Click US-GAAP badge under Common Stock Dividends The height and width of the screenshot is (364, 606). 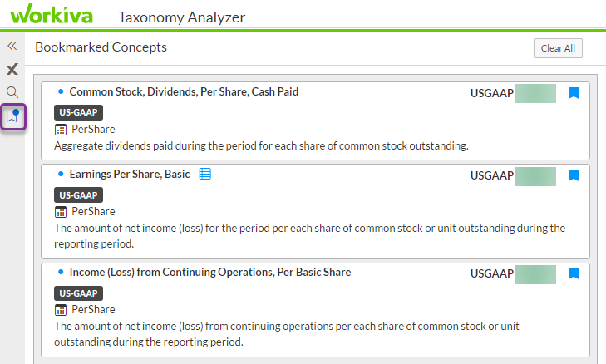[x=78, y=112]
